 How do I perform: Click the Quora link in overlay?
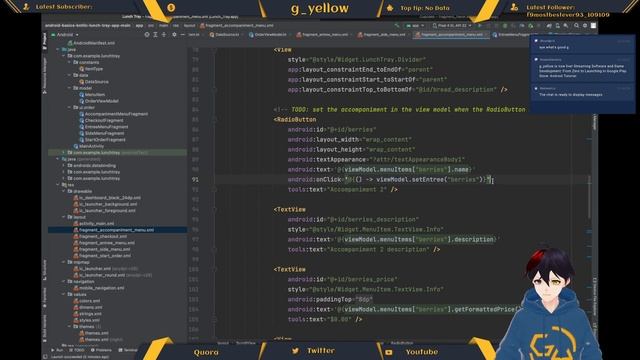coord(206,352)
